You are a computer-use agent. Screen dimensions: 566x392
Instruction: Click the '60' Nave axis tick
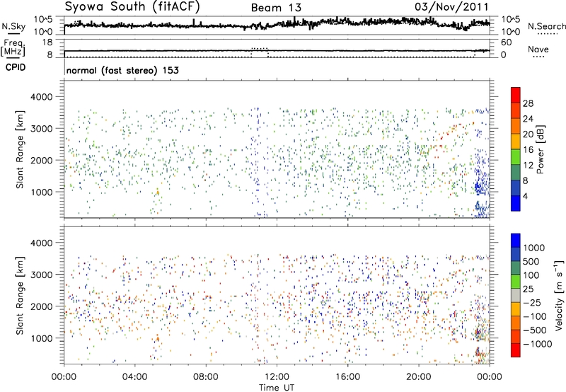(x=506, y=42)
